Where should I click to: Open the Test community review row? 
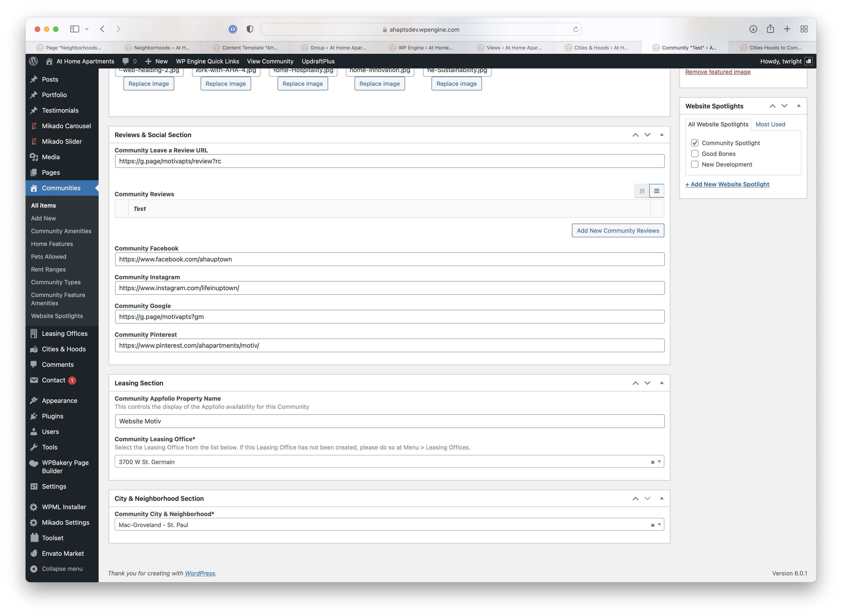tap(389, 209)
